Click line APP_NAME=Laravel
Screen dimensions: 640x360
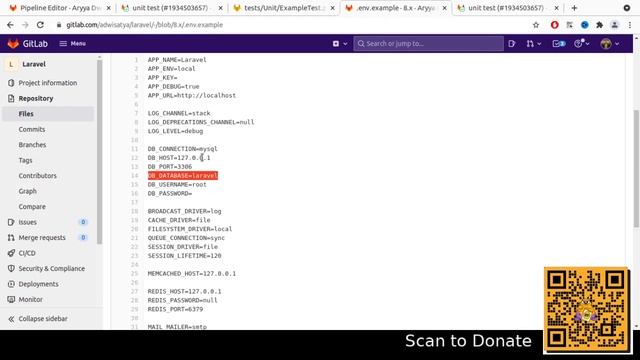click(177, 60)
